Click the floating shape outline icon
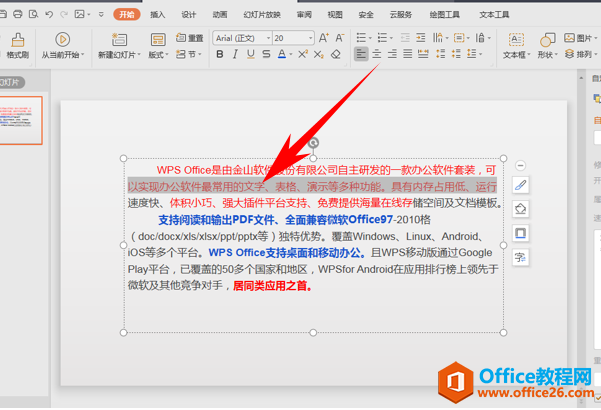Image resolution: width=601 pixels, height=410 pixels. (520, 233)
